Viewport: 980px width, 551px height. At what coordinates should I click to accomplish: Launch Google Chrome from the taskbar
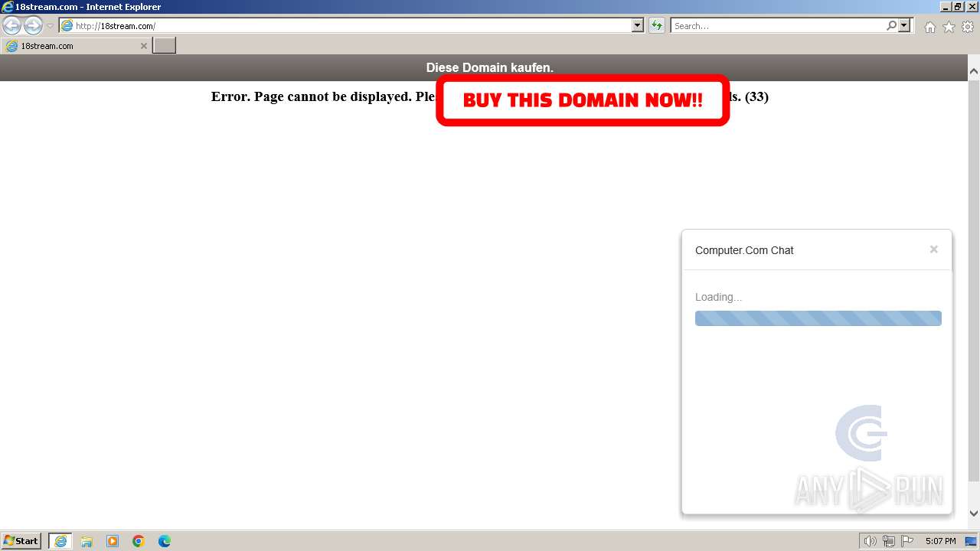click(x=139, y=541)
